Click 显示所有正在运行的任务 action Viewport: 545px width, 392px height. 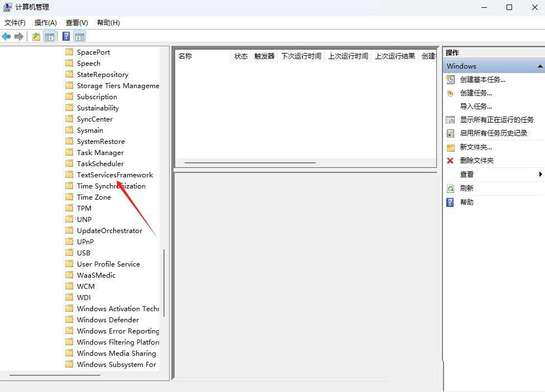pos(496,120)
